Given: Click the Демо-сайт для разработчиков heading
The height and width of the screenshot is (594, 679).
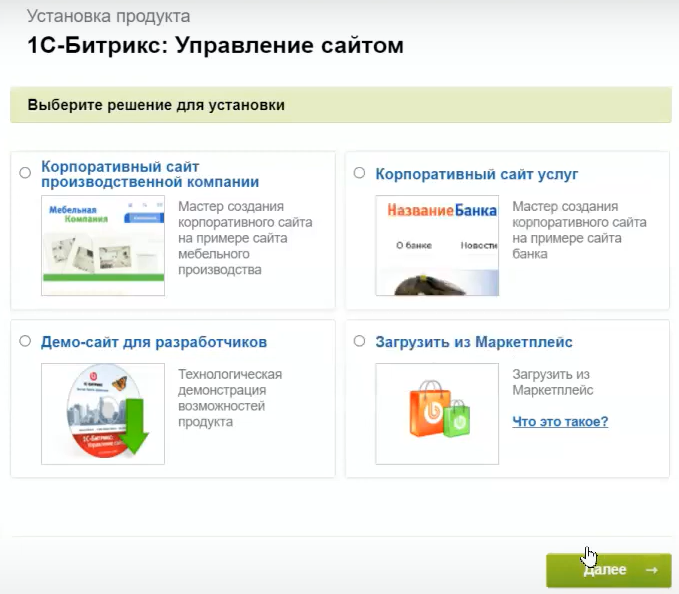Looking at the screenshot, I should (154, 342).
